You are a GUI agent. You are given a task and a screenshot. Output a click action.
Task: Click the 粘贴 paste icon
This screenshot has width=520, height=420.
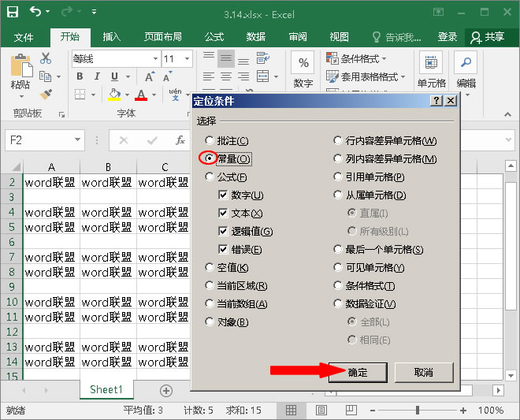pos(21,65)
